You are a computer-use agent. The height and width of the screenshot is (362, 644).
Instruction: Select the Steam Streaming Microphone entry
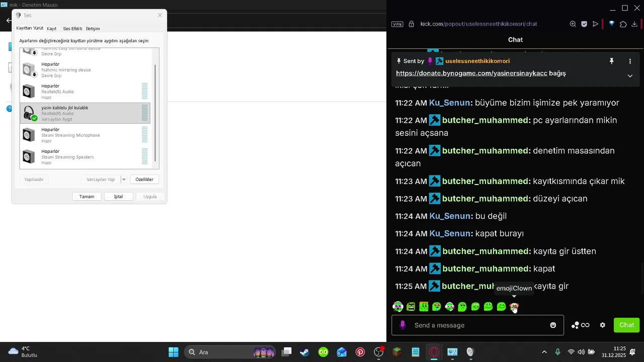coord(85,135)
